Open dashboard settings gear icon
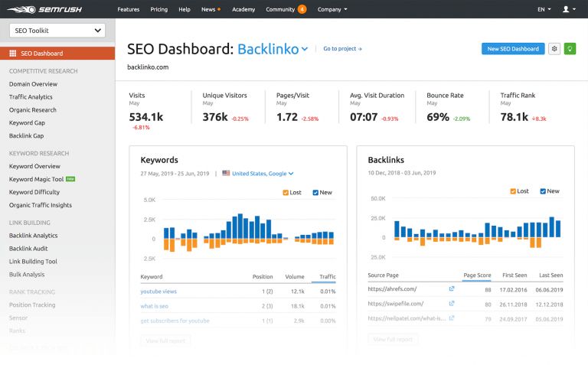The height and width of the screenshot is (365, 588). pos(554,48)
